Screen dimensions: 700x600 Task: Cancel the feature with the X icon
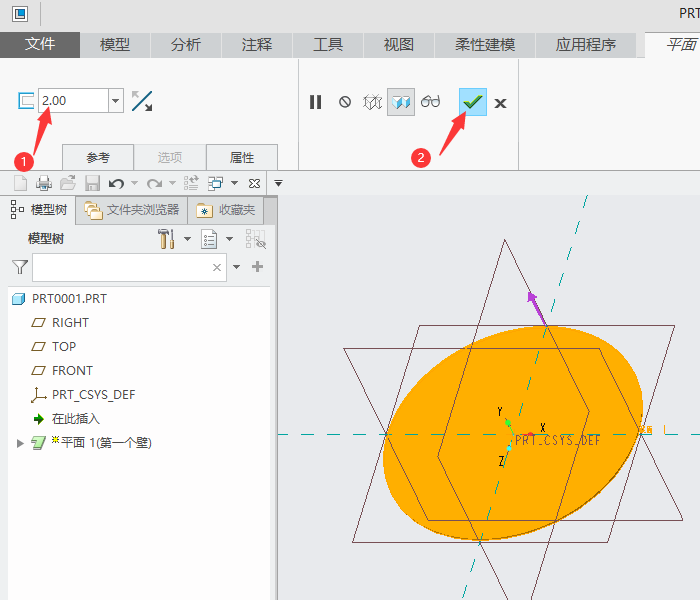(501, 103)
